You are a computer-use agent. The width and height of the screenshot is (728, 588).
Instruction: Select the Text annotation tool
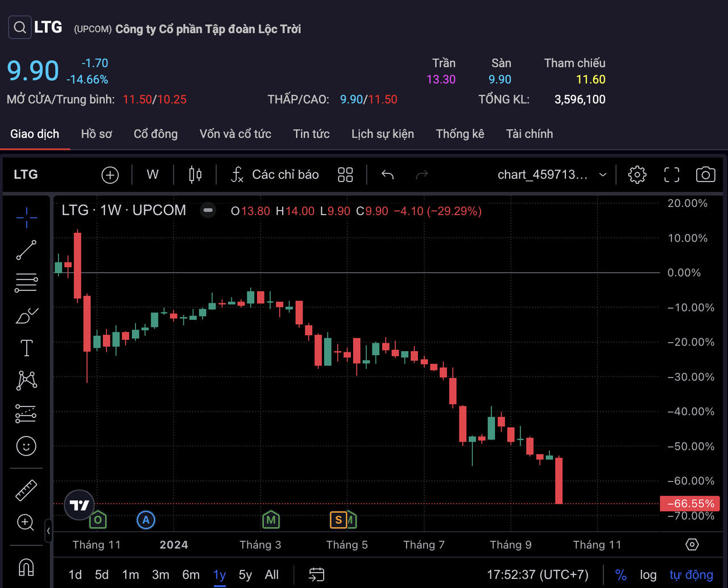click(x=26, y=348)
